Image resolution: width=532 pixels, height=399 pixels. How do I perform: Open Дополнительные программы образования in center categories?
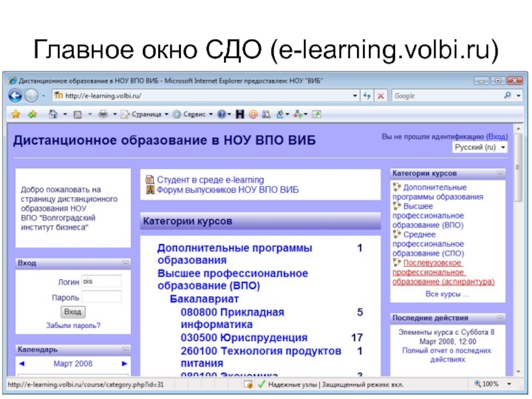pyautogui.click(x=235, y=254)
